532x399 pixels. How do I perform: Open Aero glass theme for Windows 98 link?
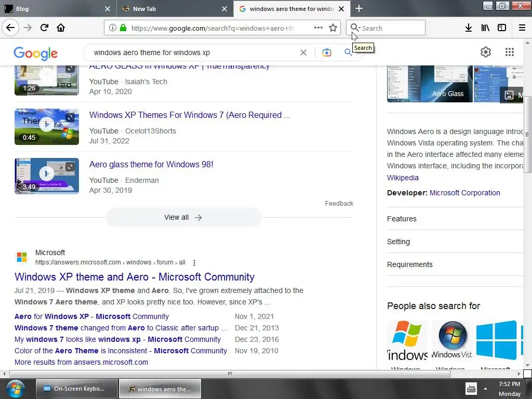(x=151, y=164)
